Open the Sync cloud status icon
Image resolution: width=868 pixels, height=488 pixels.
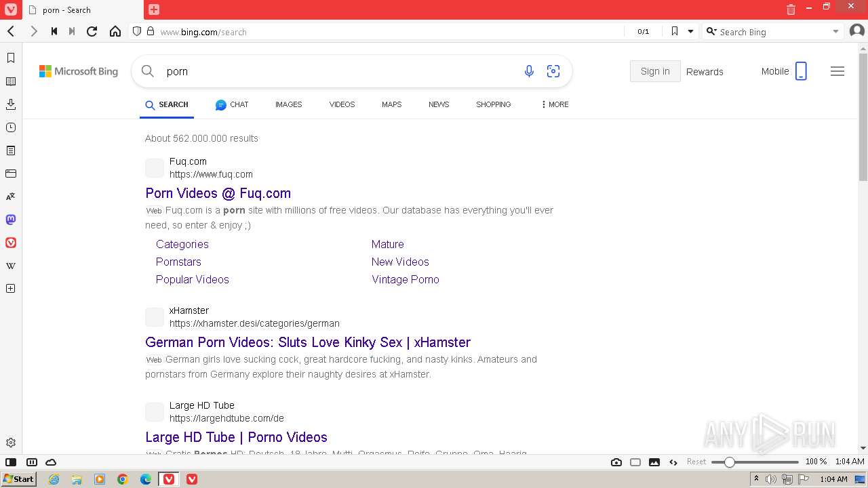pos(51,462)
